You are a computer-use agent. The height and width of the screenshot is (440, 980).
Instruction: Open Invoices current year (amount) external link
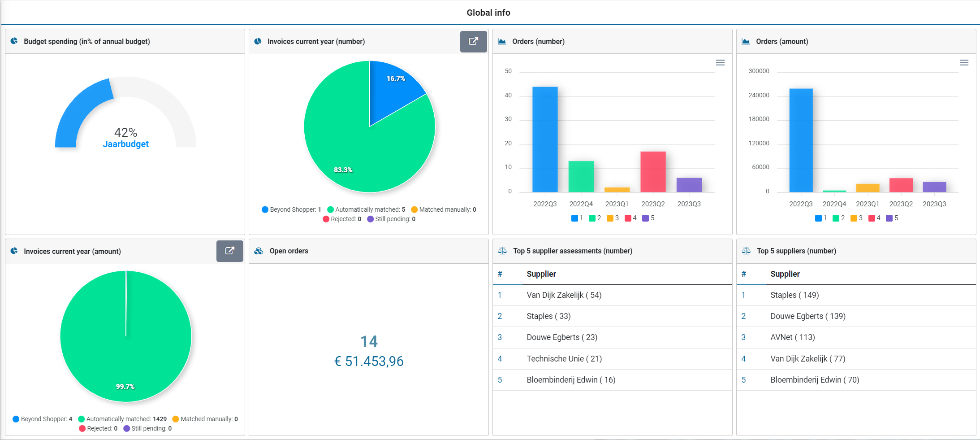pos(229,251)
